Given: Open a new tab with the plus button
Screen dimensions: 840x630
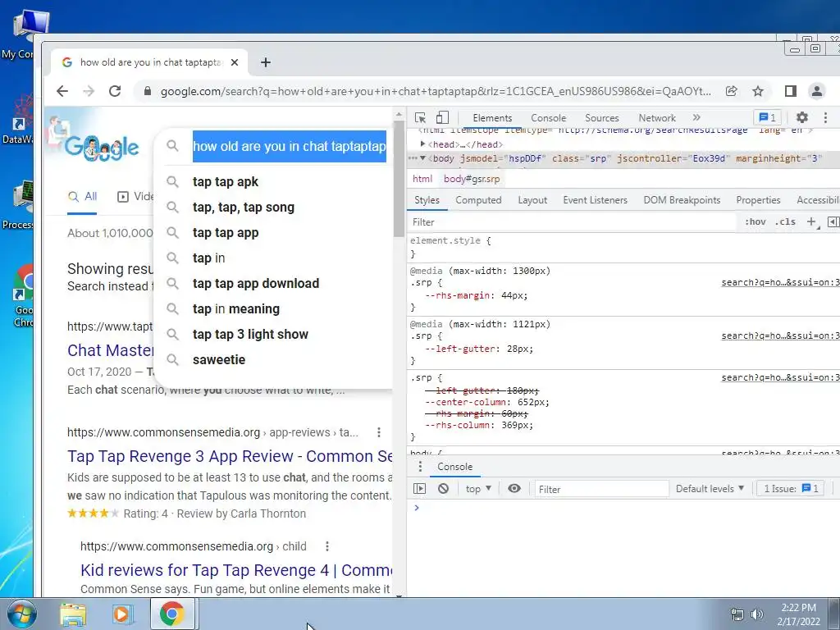Looking at the screenshot, I should (266, 62).
